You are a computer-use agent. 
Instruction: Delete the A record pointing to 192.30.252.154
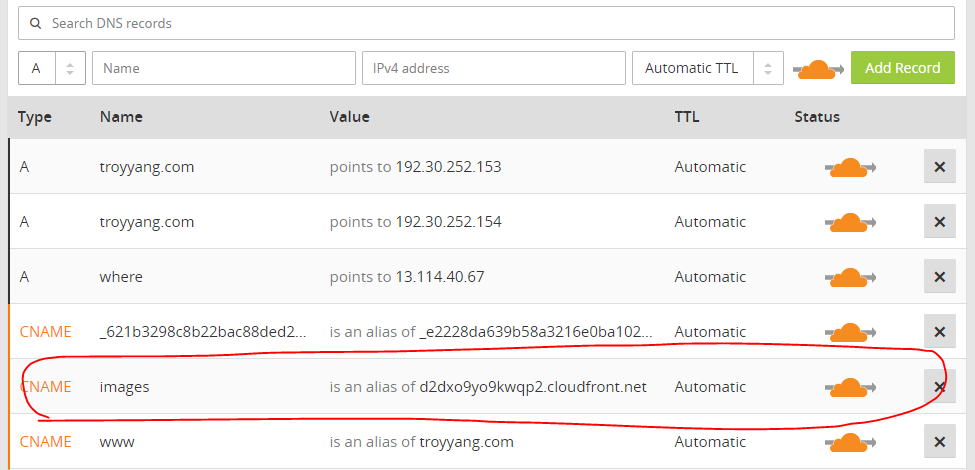939,222
